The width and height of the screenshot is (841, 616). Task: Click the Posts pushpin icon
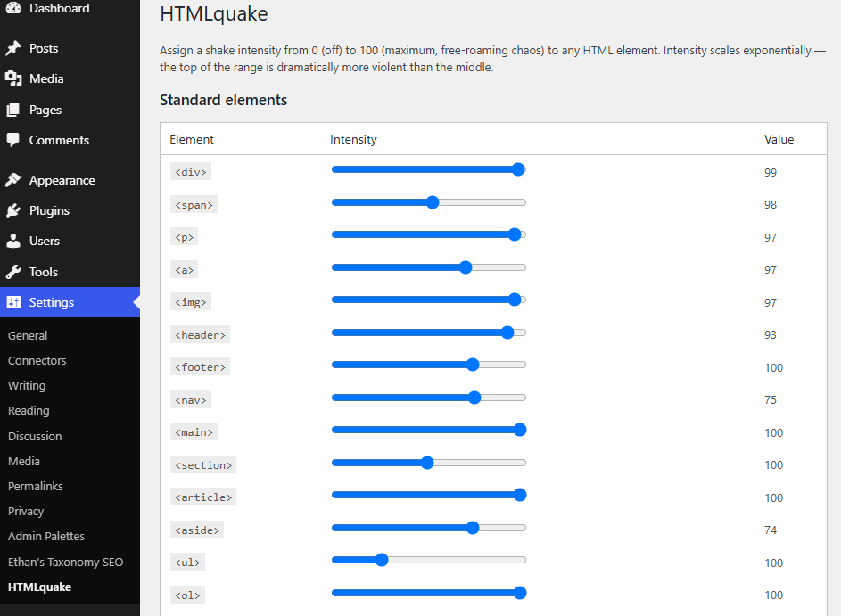[x=13, y=48]
